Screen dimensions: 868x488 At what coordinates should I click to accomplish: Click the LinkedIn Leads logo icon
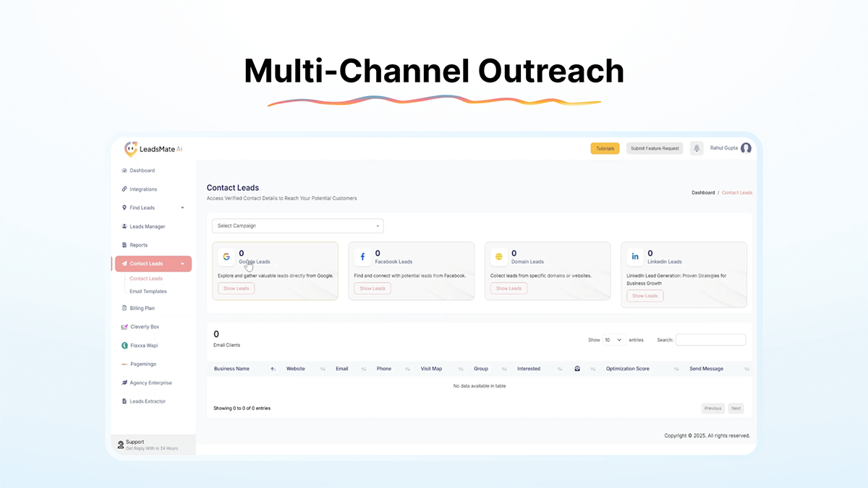(635, 257)
